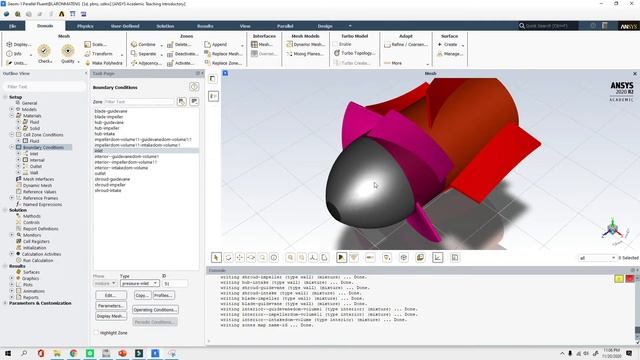Open the mesh Info menu
Viewport: 640px width, 360px height.
point(14,53)
